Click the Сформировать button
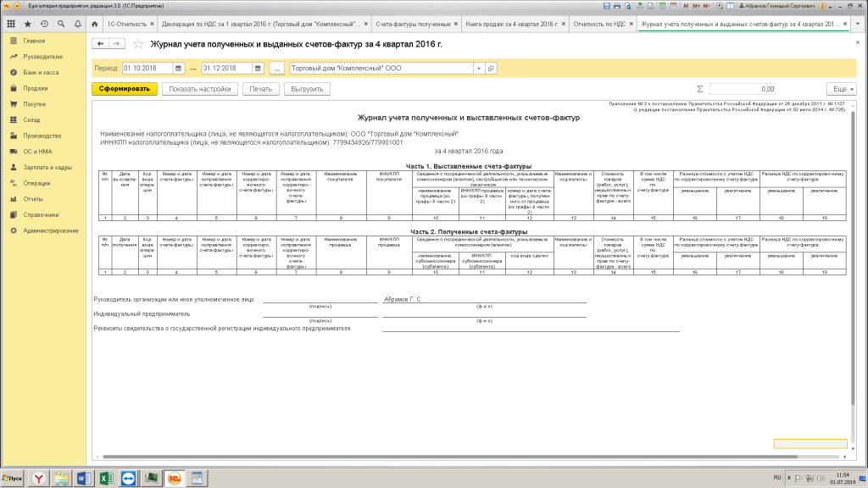The height and width of the screenshot is (488, 868). click(x=125, y=88)
